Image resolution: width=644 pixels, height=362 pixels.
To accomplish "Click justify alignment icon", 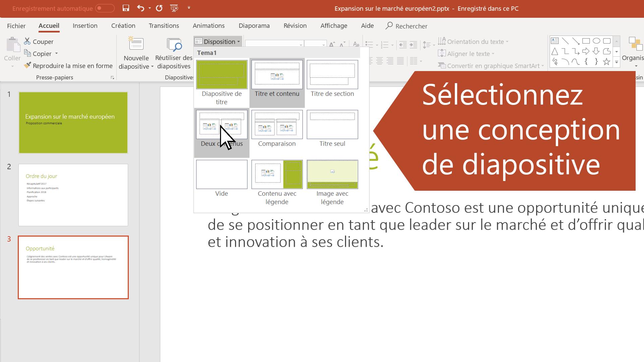I will click(400, 61).
